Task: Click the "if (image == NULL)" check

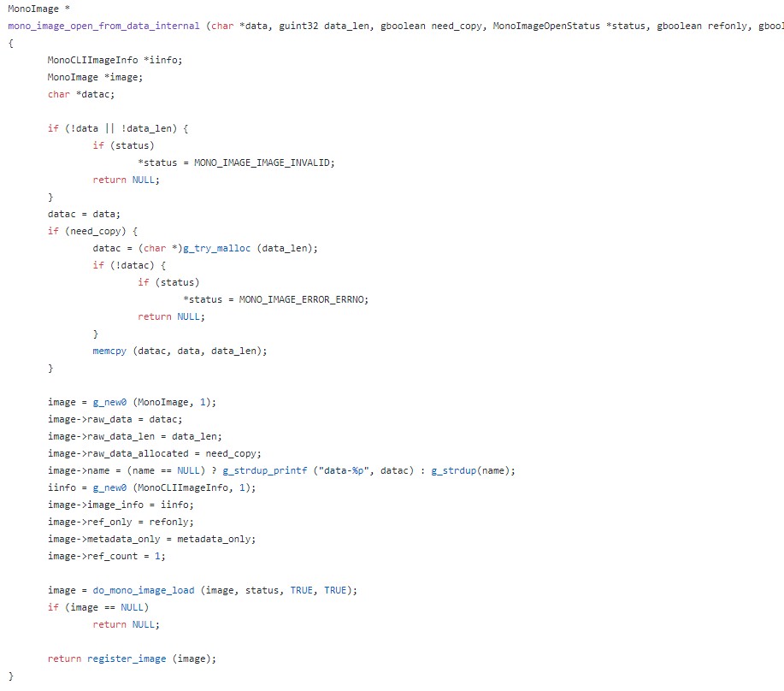Action: [x=98, y=607]
